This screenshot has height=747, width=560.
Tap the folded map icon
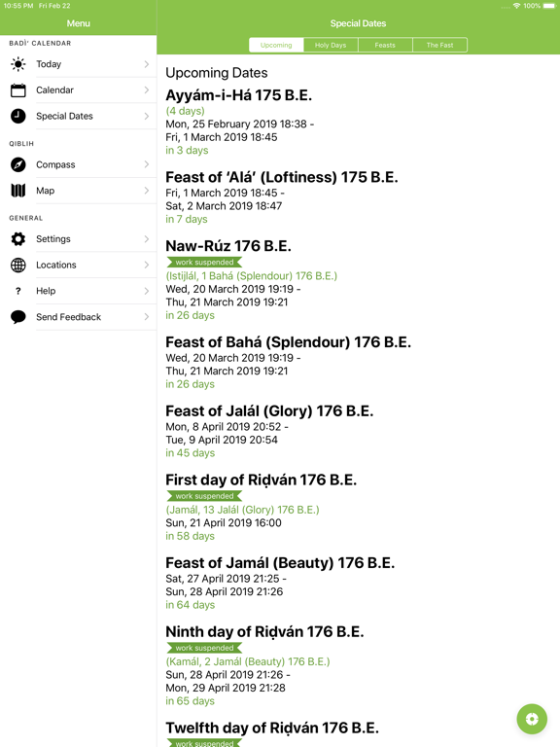pyautogui.click(x=18, y=191)
